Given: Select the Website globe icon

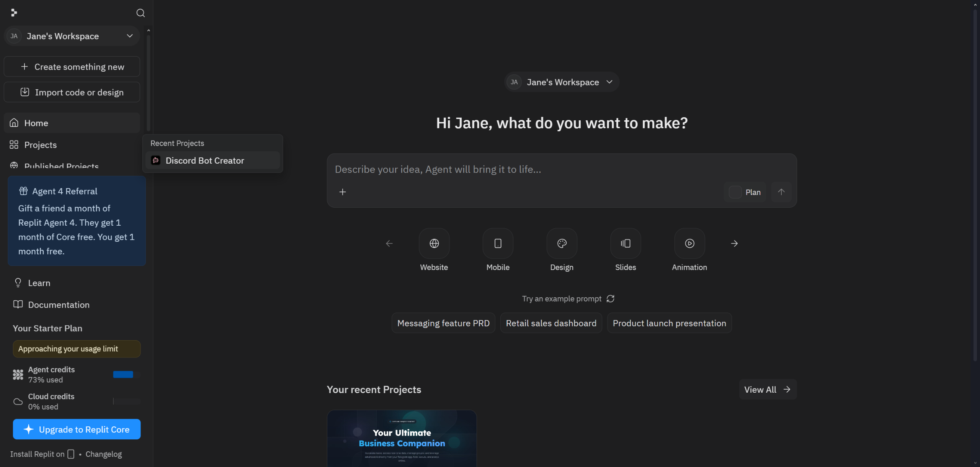Looking at the screenshot, I should coord(434,243).
